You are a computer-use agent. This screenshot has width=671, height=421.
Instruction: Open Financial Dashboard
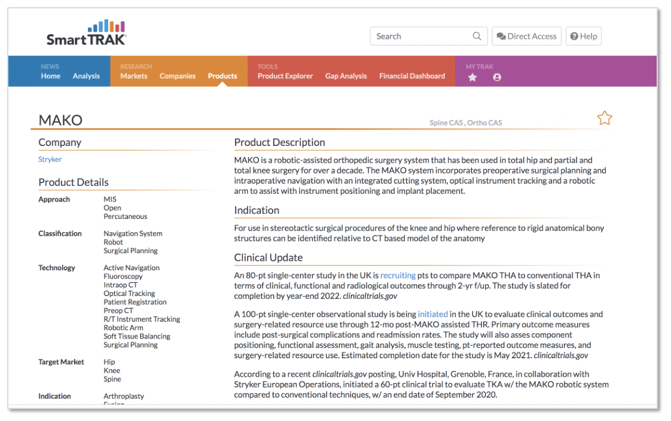(x=412, y=76)
